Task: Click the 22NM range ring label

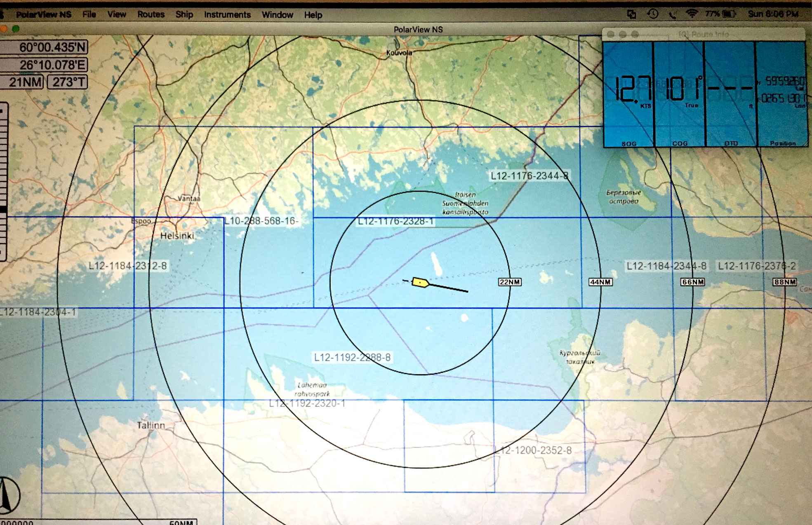Action: tap(510, 282)
